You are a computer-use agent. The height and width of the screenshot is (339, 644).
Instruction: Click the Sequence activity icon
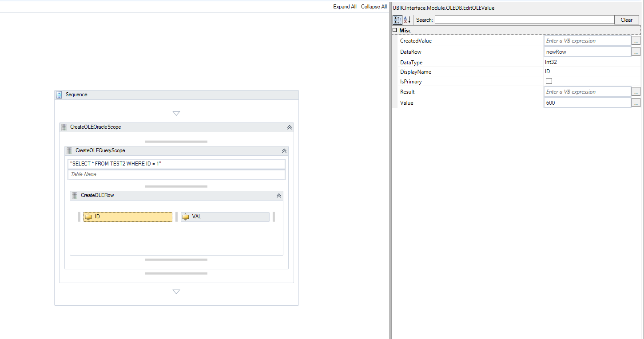click(x=59, y=95)
